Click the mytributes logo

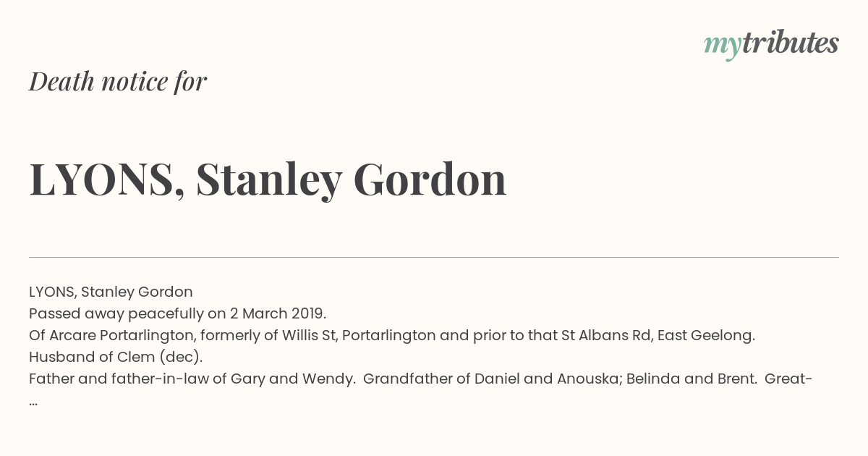[771, 44]
